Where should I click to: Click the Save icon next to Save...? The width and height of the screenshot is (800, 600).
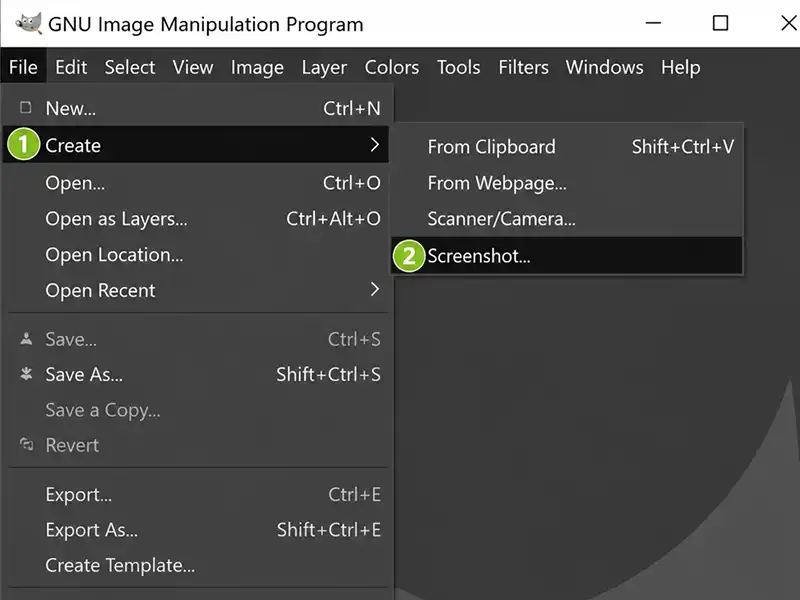pos(26,339)
